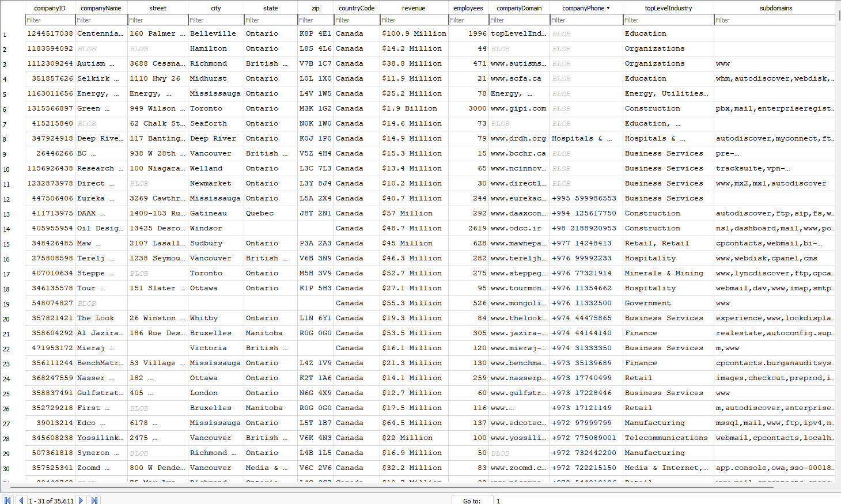Select row number 20 header
Viewport: 841px width, 504px height.
pyautogui.click(x=13, y=319)
